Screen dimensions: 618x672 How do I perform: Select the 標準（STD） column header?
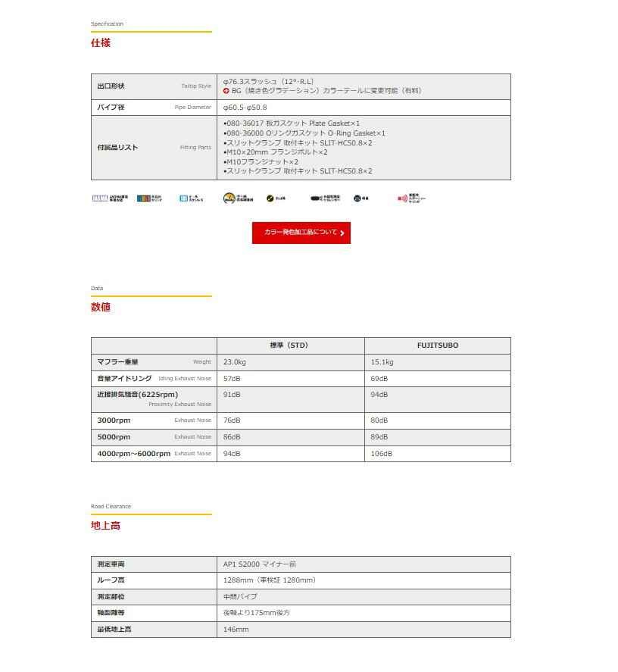coord(290,345)
